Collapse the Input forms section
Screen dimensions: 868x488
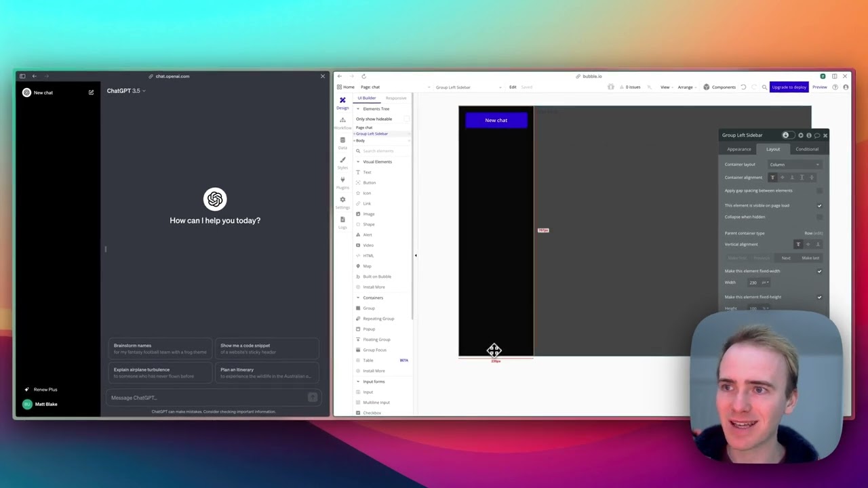[x=358, y=382]
